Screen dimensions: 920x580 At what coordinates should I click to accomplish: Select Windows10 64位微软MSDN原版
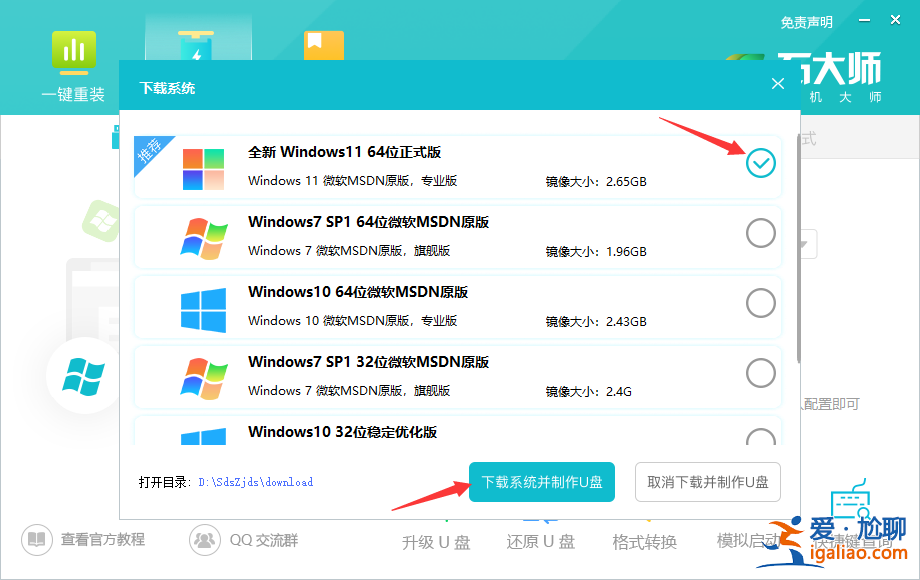coord(760,302)
